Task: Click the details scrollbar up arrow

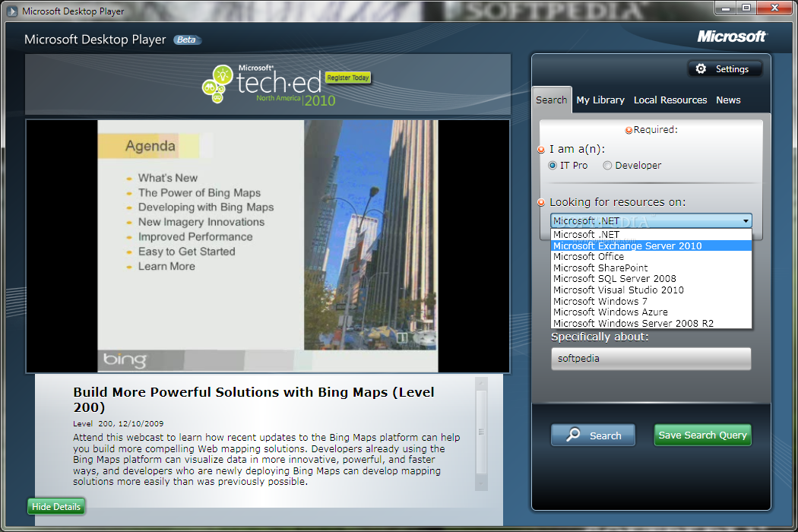Action: coord(481,383)
